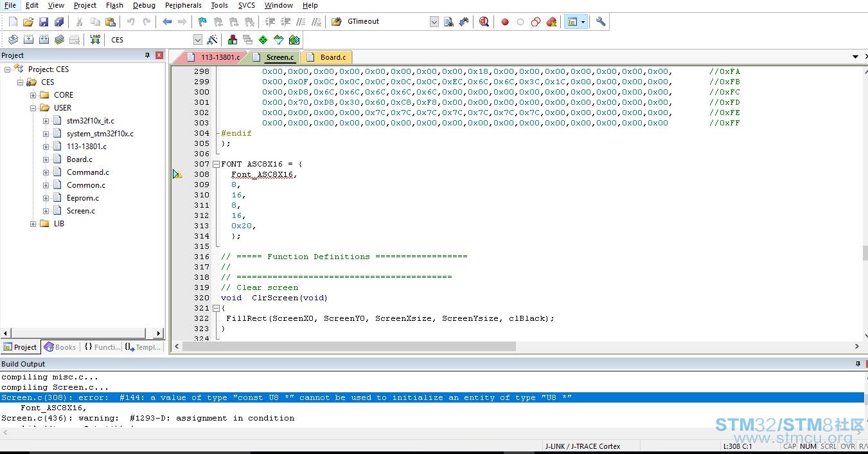Screen dimensions: 868x454
Task: Click the incremental find icon with blue arrow
Action: pos(464,22)
